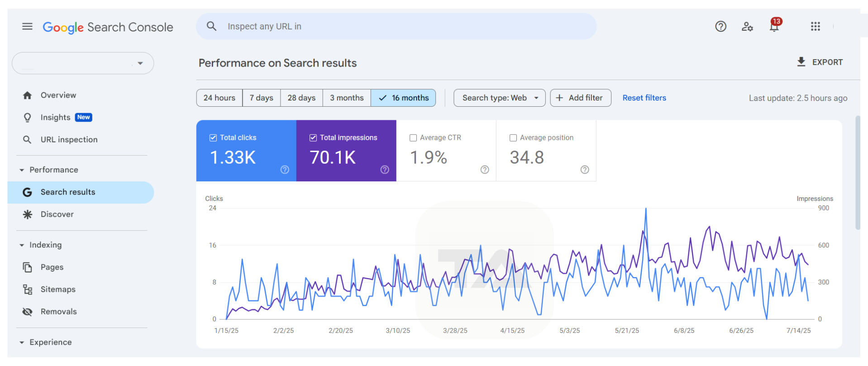Viewport: 868px width, 366px height.
Task: Open Sitemaps in the sidebar
Action: (x=58, y=290)
